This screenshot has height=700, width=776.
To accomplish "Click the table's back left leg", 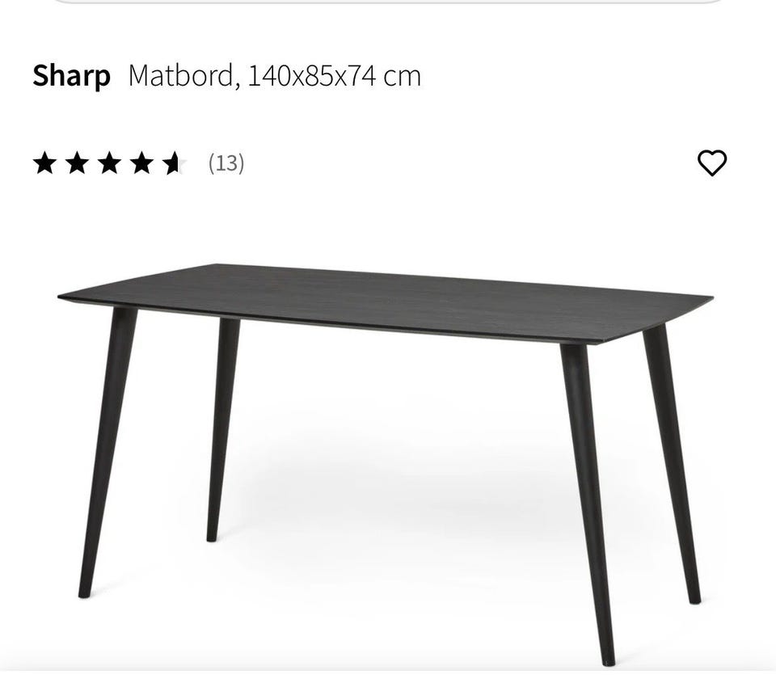I will point(222,430).
